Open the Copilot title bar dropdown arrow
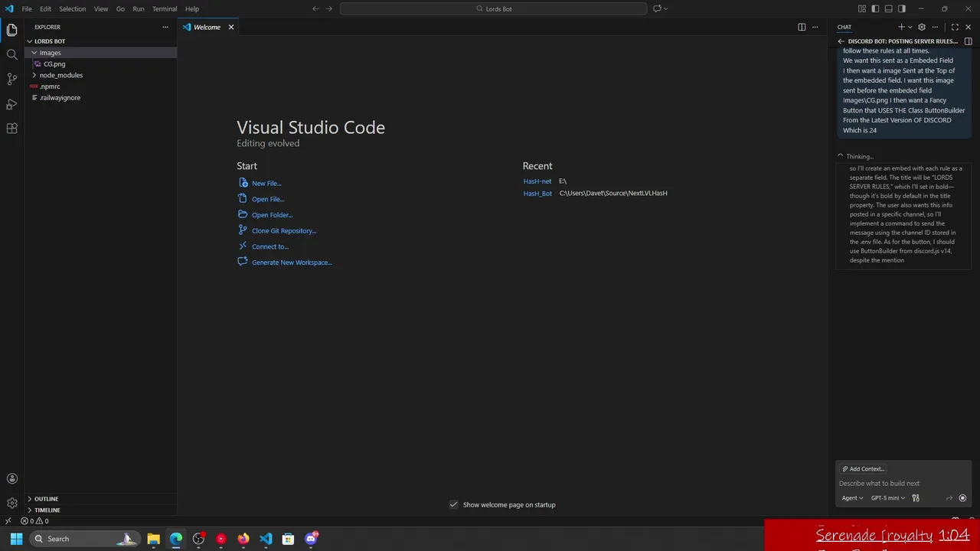The image size is (980, 551). 665,8
